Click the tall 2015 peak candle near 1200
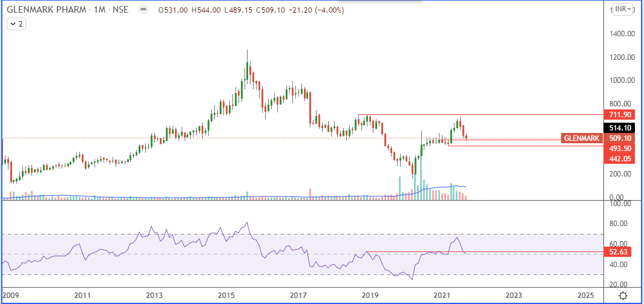Viewport: 644px width, 304px height. 247,70
